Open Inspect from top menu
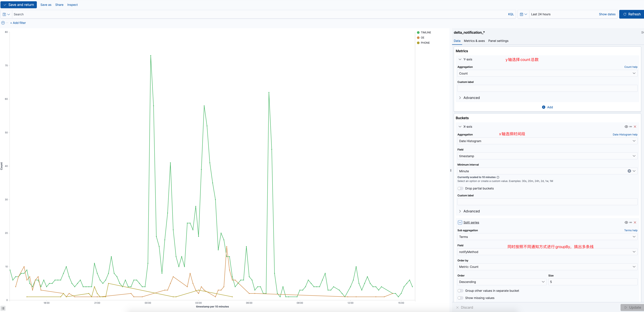This screenshot has width=644, height=312. click(x=72, y=5)
